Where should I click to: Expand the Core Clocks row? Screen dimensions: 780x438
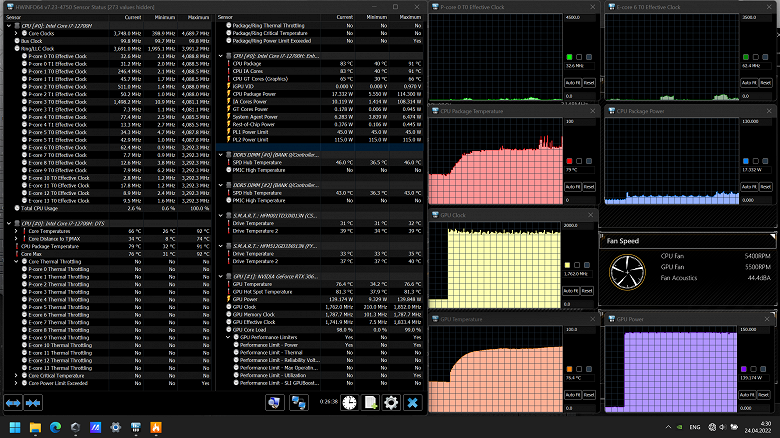pos(16,33)
